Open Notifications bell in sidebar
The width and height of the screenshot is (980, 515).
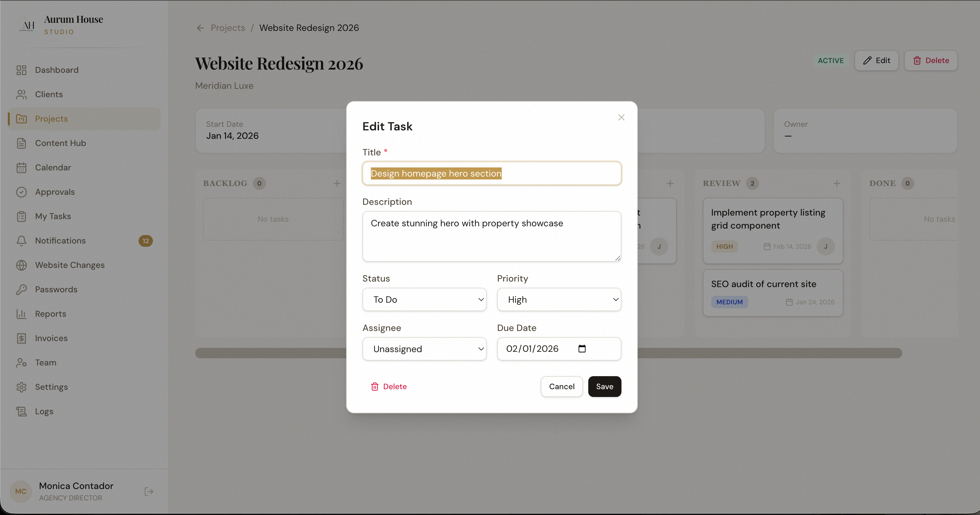pyautogui.click(x=22, y=241)
